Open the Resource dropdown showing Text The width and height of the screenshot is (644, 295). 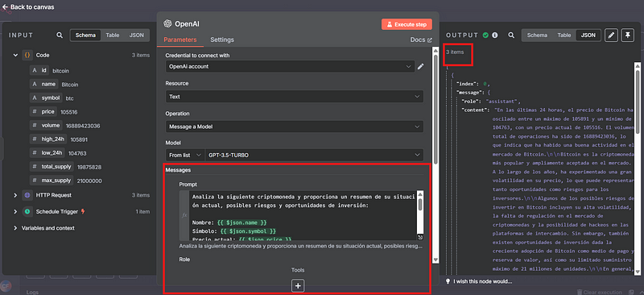coord(295,97)
